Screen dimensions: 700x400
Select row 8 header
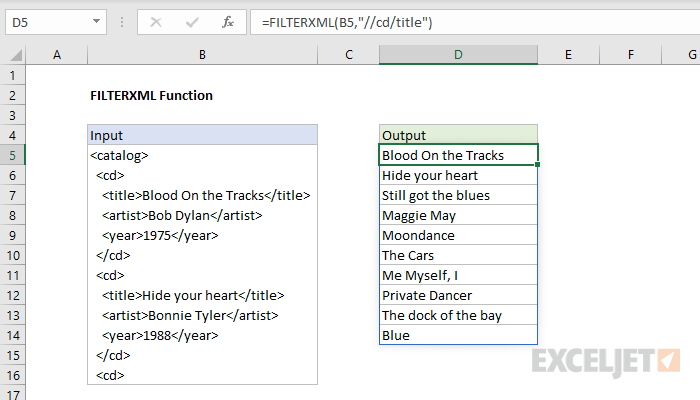12,216
